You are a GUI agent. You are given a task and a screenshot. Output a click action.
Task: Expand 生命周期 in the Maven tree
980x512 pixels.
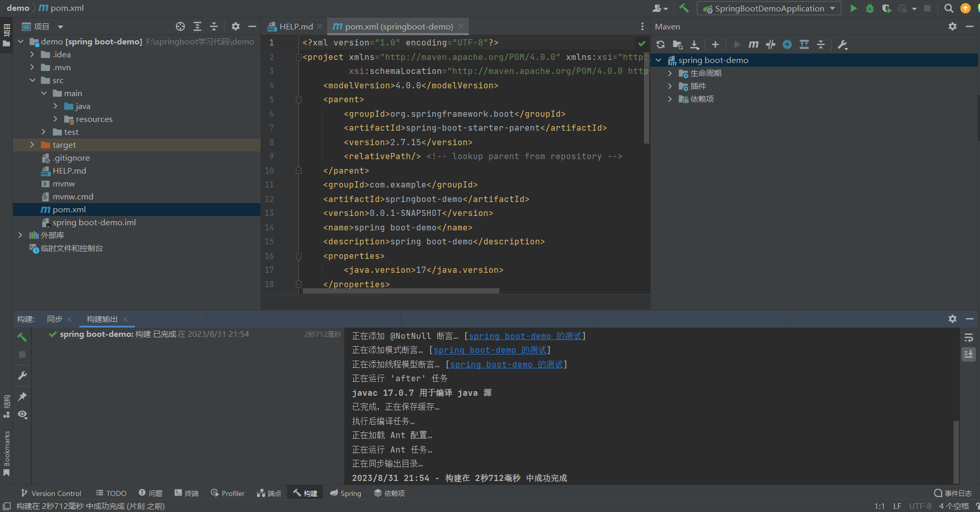[x=670, y=73]
